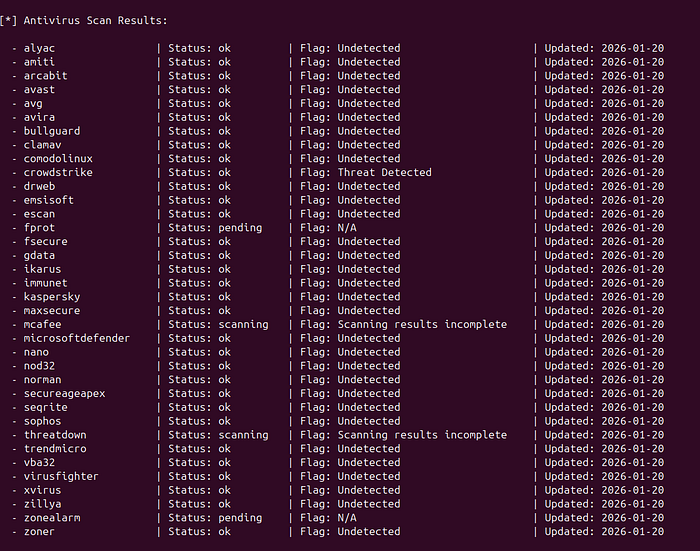
Task: Click 'Flag: Undetected' in sophos row
Action: tap(350, 422)
